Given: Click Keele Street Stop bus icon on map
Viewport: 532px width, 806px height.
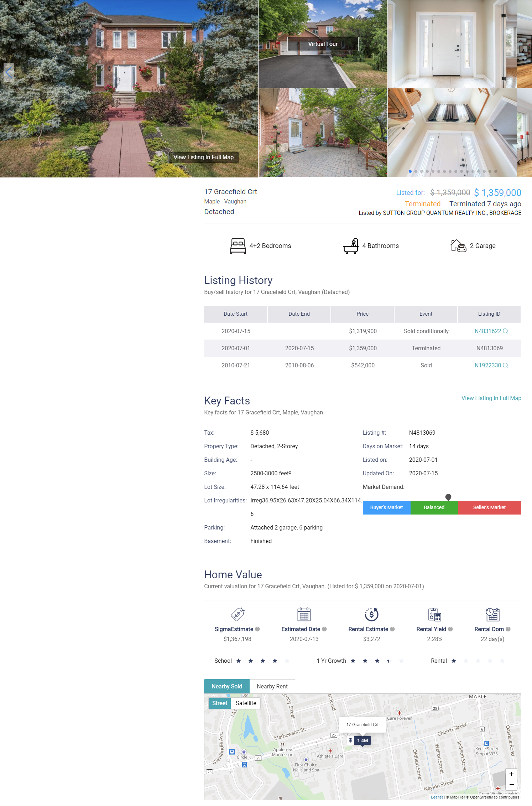Looking at the screenshot, I should click(487, 743).
